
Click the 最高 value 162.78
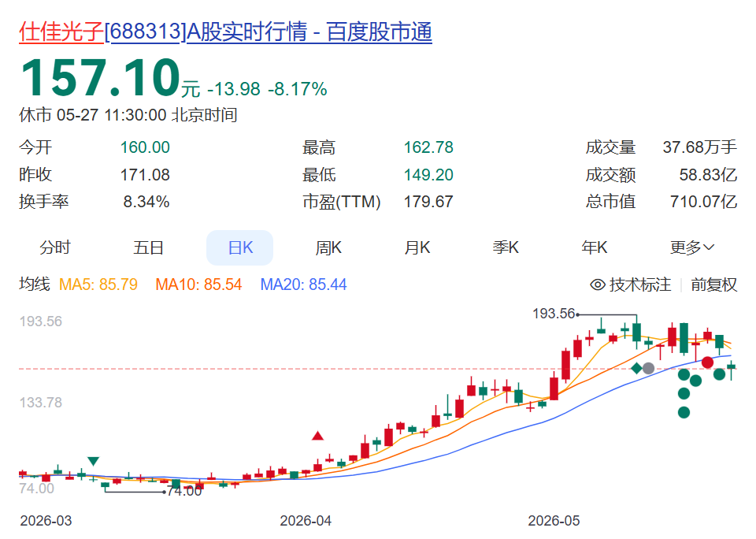pos(428,147)
